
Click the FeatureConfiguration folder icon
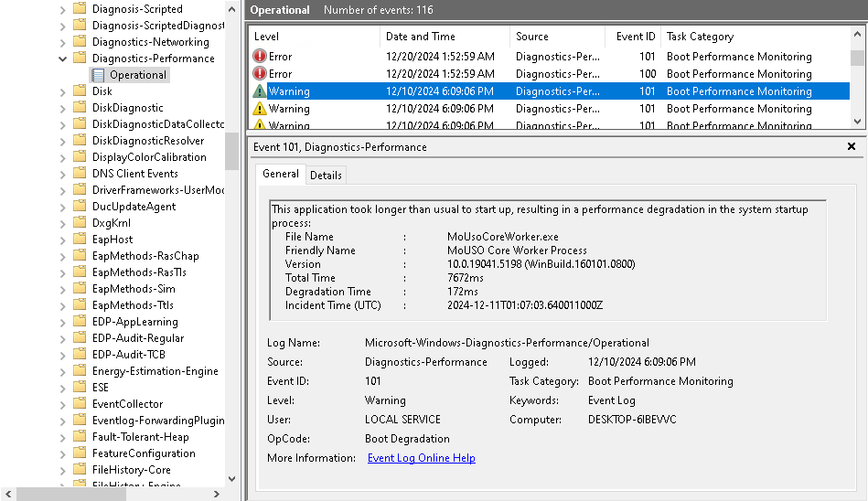click(x=80, y=453)
